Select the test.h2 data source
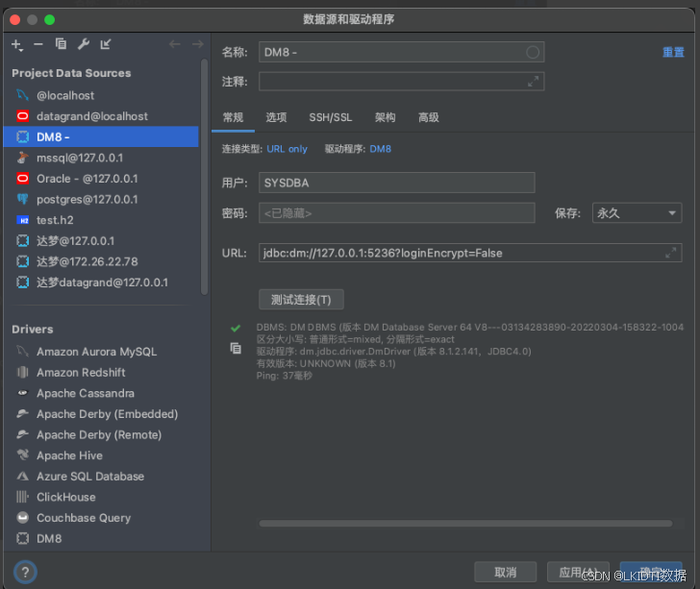Viewport: 700px width, 589px height. pyautogui.click(x=101, y=220)
